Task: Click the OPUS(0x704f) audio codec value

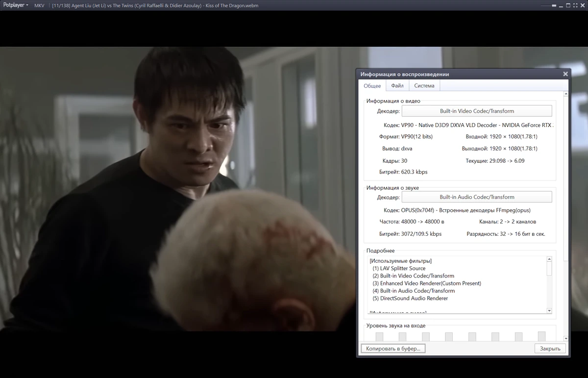Action: click(465, 210)
